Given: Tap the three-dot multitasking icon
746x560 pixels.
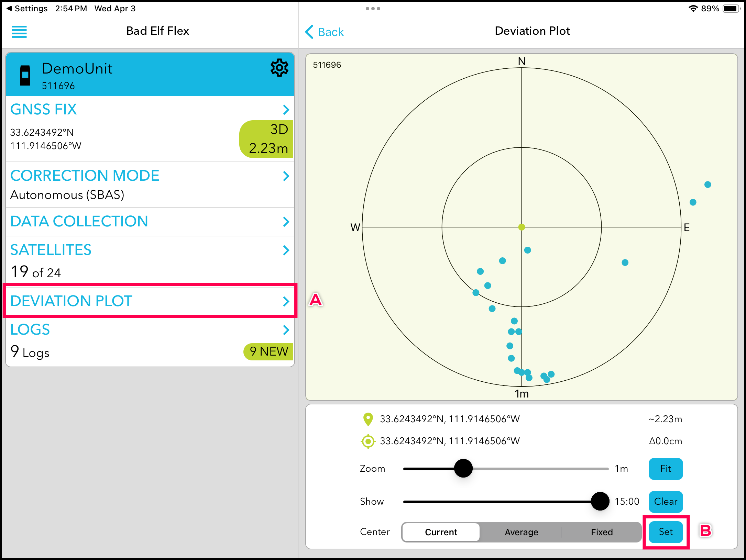Looking at the screenshot, I should [373, 9].
